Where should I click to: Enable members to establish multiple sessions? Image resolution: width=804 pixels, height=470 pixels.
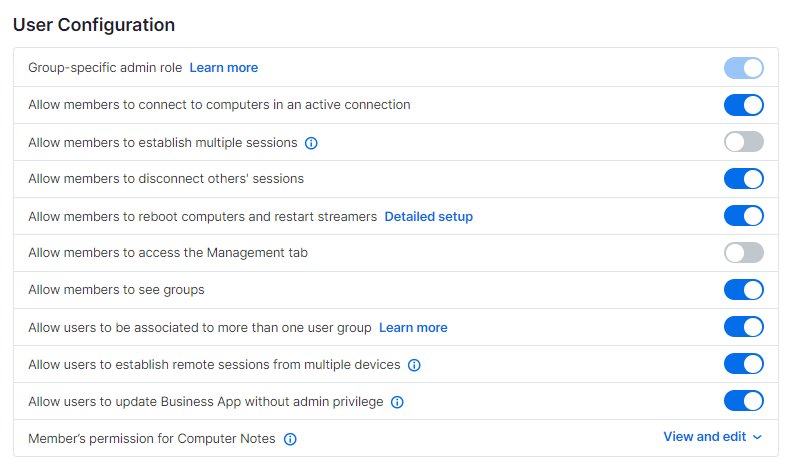coord(743,142)
